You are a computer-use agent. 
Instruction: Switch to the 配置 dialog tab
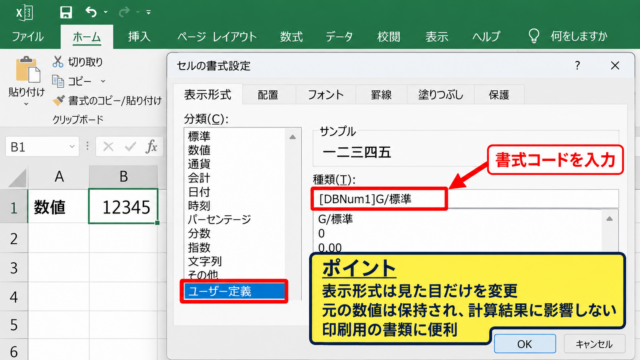coord(268,95)
